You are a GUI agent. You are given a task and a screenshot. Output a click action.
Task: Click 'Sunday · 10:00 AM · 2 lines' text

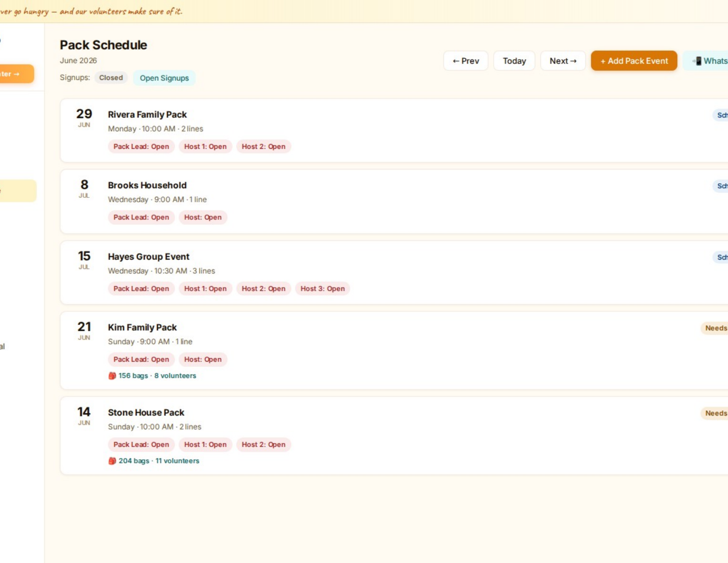click(154, 427)
